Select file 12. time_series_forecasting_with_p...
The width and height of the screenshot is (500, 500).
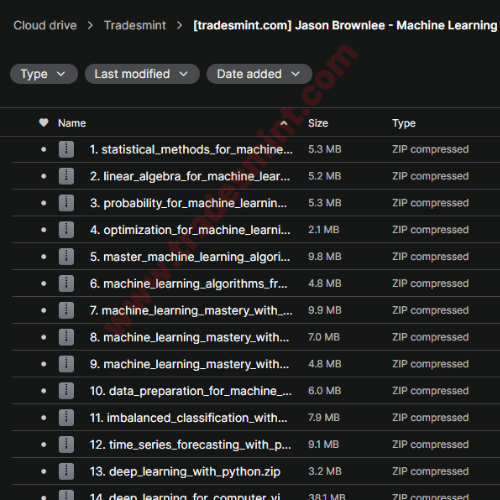(x=190, y=444)
